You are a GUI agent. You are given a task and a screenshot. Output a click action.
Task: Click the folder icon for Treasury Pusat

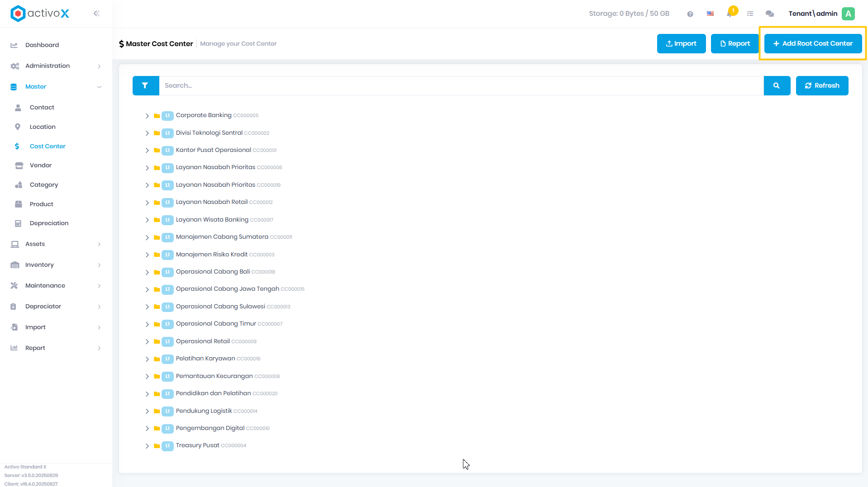(x=157, y=446)
